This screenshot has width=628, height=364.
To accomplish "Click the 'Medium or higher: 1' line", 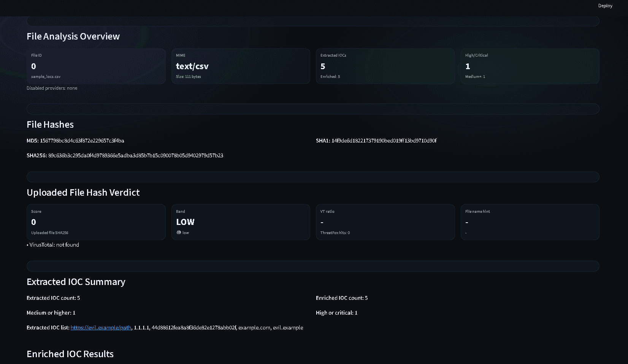I will 51,313.
